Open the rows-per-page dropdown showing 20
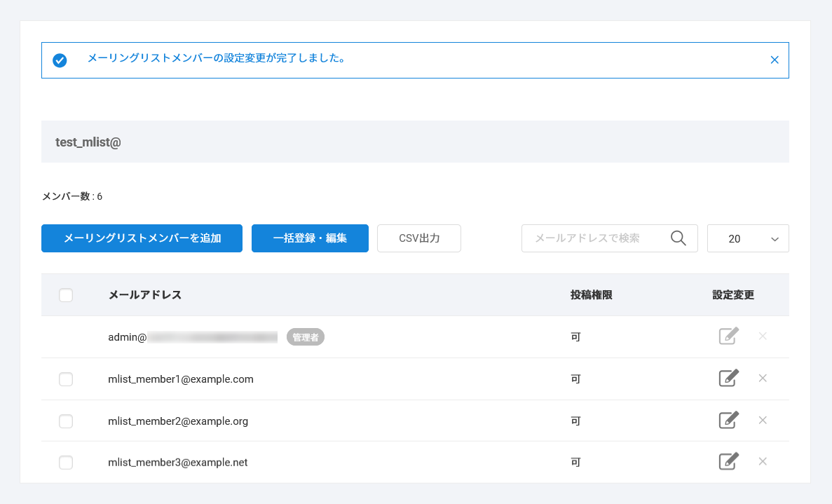This screenshot has width=832, height=504. click(x=748, y=238)
